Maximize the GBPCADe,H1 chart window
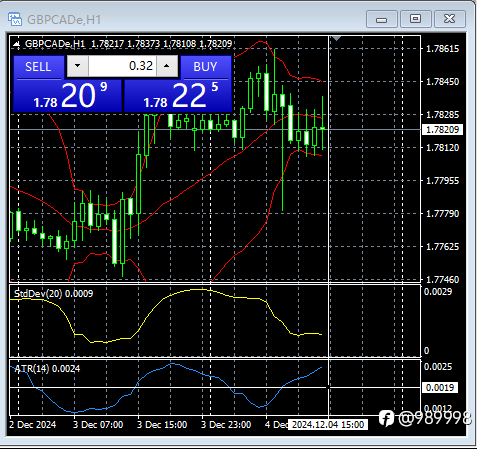This screenshot has height=449, width=477. pos(415,19)
